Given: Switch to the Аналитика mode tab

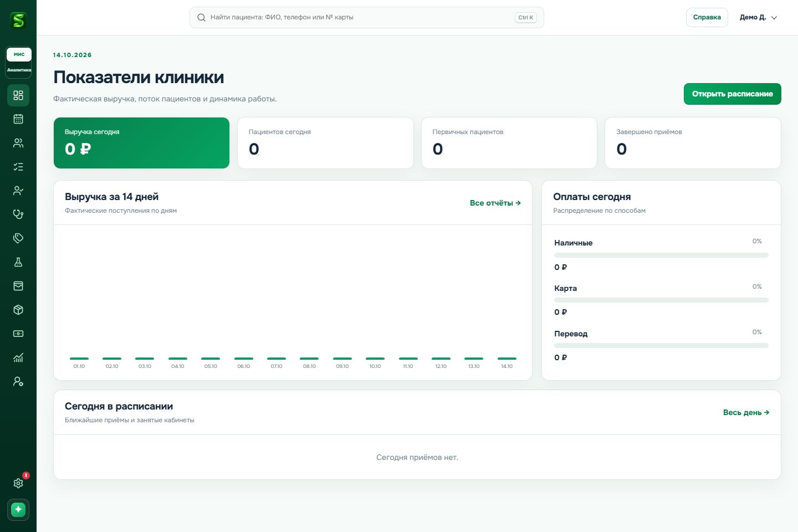Looking at the screenshot, I should [19, 70].
